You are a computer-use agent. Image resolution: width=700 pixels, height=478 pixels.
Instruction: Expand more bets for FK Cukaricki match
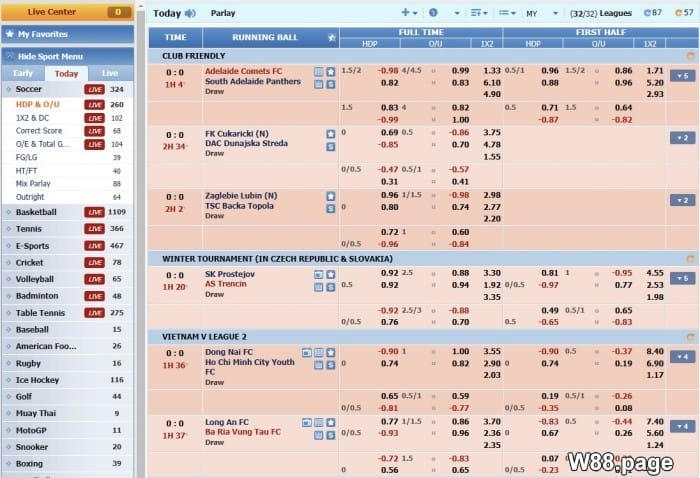682,138
